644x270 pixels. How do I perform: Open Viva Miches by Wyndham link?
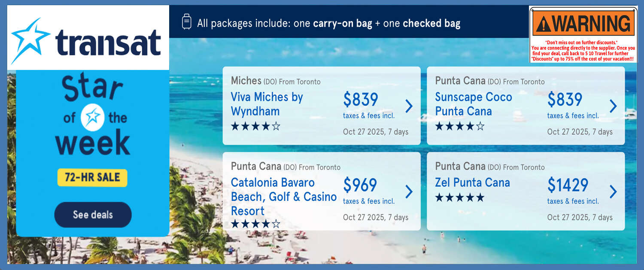point(267,104)
